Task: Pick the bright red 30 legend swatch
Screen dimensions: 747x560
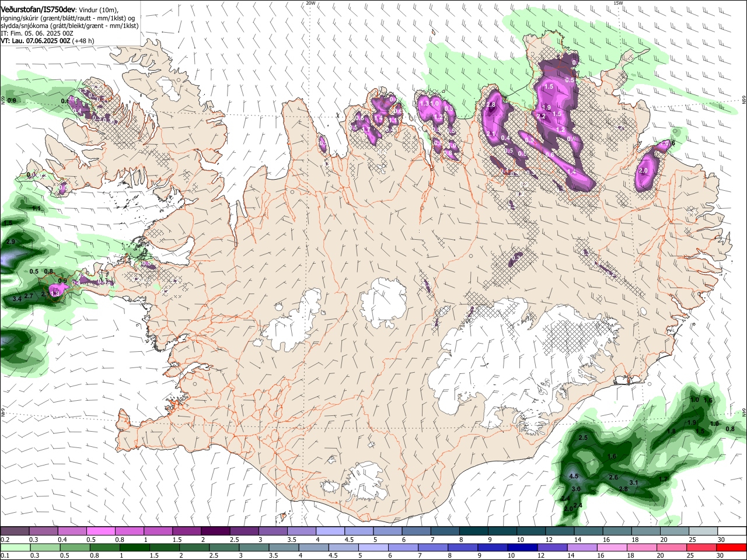Action: coord(732,547)
